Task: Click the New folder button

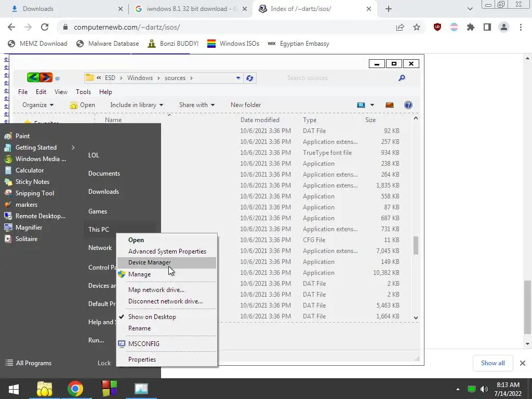Action: [x=246, y=105]
